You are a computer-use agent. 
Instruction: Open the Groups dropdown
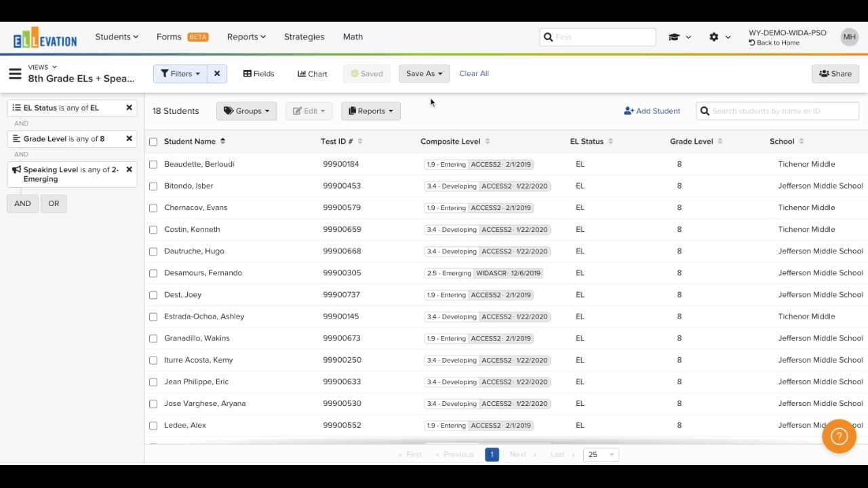[246, 111]
